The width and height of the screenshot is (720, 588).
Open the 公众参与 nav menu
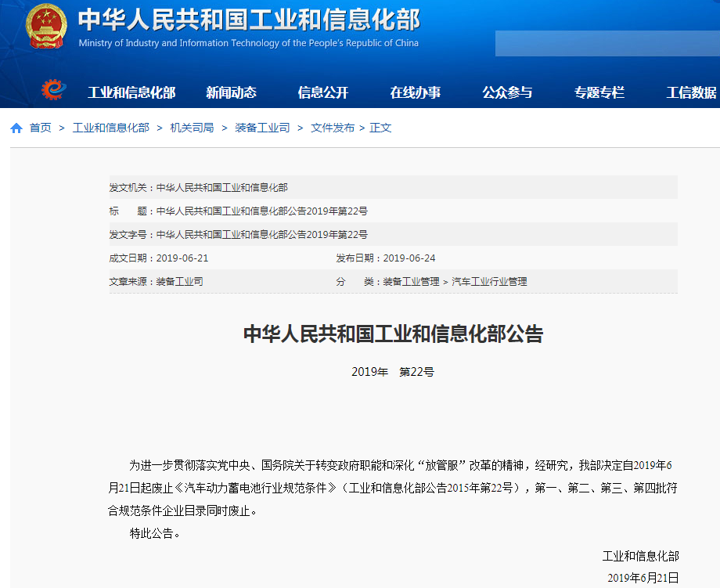[x=507, y=92]
